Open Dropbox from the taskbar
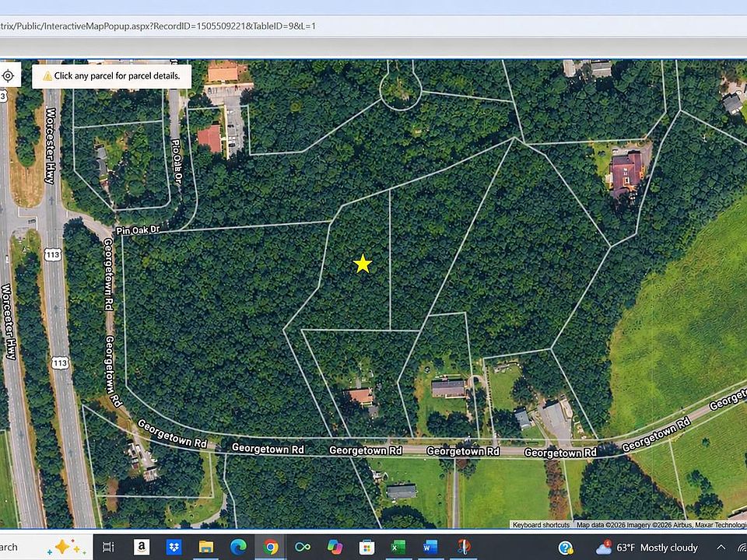The image size is (747, 560). point(174,547)
